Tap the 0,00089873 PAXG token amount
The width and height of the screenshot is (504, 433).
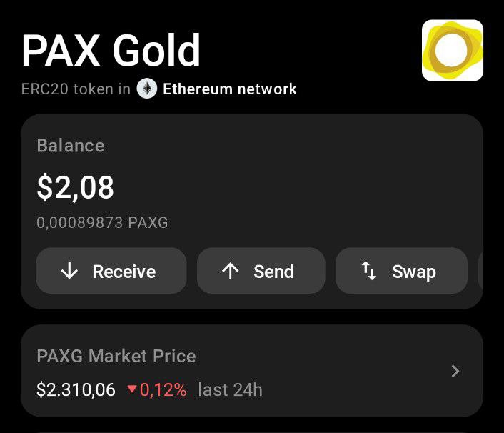tap(102, 223)
